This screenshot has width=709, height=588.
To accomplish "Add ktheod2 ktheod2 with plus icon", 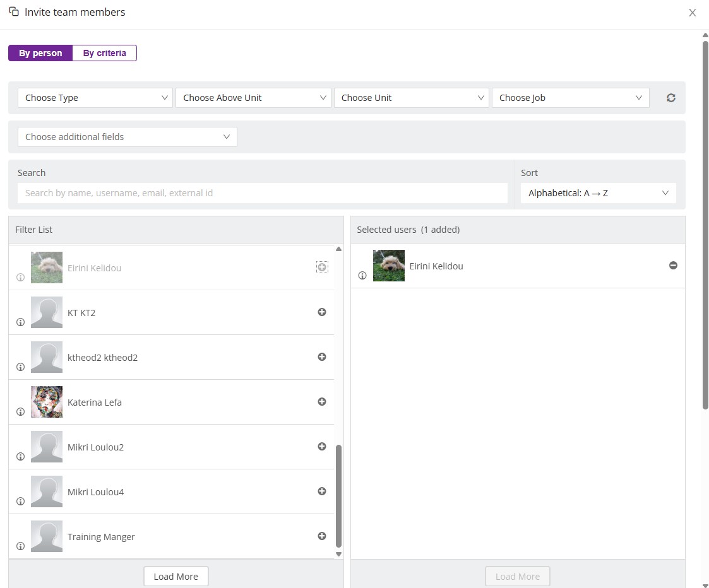I will (x=322, y=356).
